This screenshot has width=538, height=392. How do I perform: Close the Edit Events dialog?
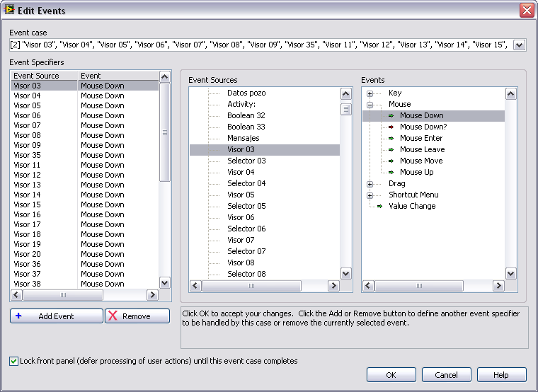527,11
